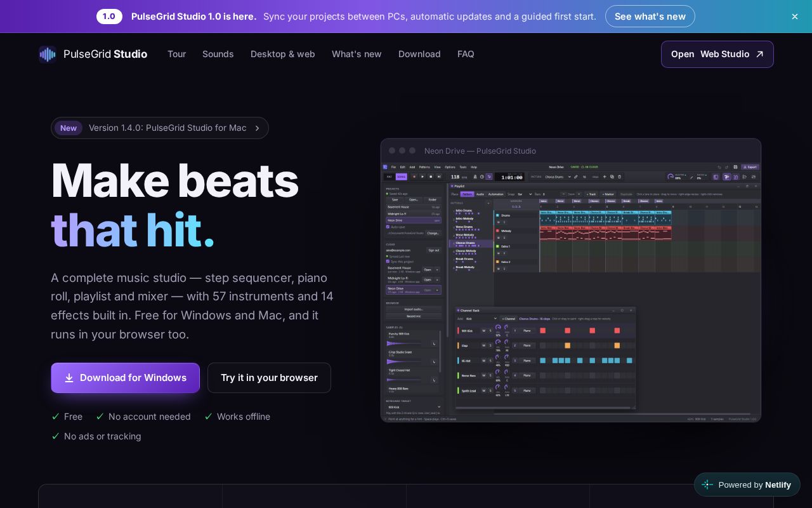
Task: Click the skip-to-end transport button in the preview
Action: 439,177
